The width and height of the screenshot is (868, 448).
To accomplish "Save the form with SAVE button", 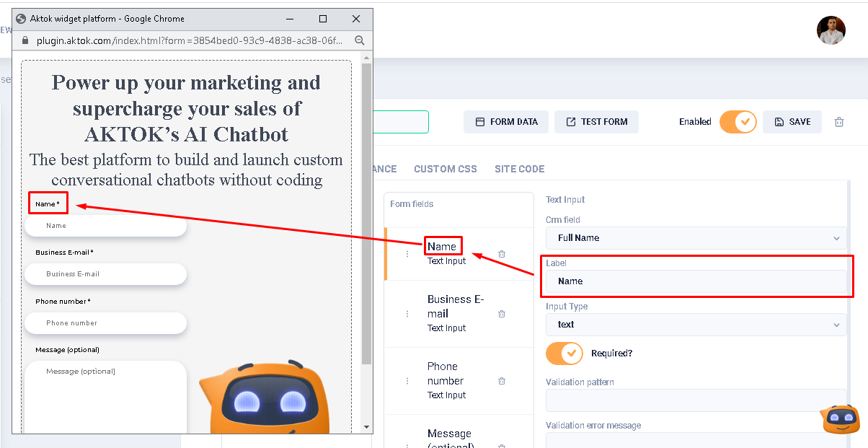I will point(792,122).
